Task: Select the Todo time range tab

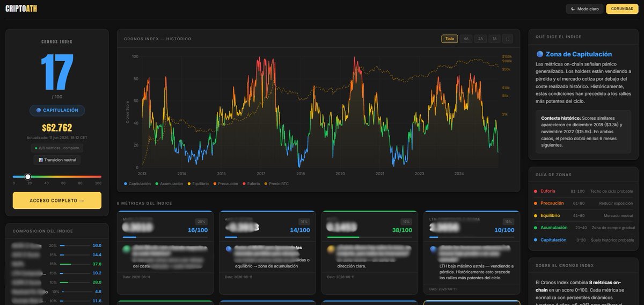Action: [x=450, y=39]
